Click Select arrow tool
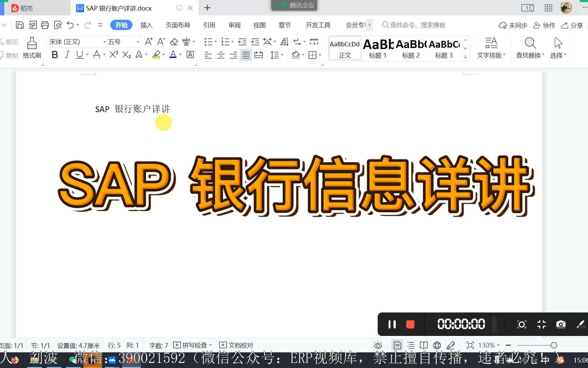This screenshot has height=368, width=588. tap(558, 48)
